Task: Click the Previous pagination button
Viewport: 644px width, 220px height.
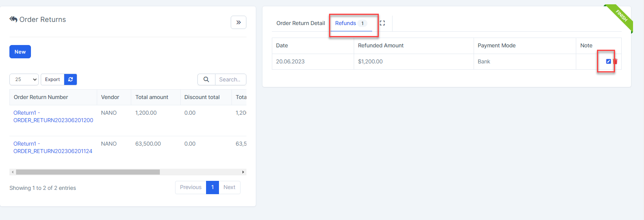Action: click(x=190, y=187)
